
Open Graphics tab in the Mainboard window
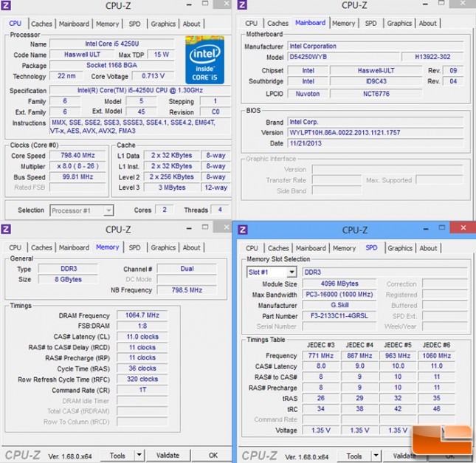coord(399,23)
